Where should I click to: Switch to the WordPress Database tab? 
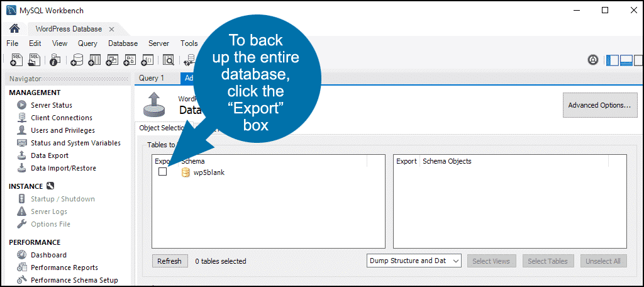pos(69,29)
